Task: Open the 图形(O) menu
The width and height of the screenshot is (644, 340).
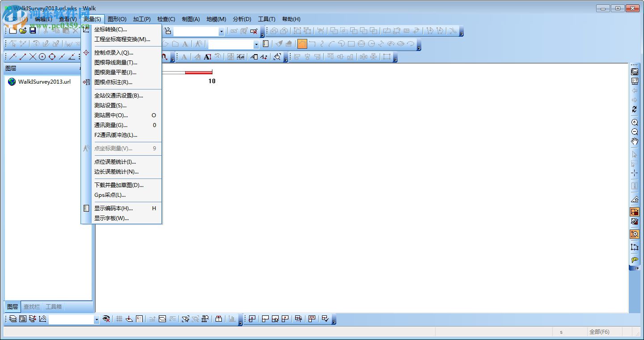Action: point(117,19)
